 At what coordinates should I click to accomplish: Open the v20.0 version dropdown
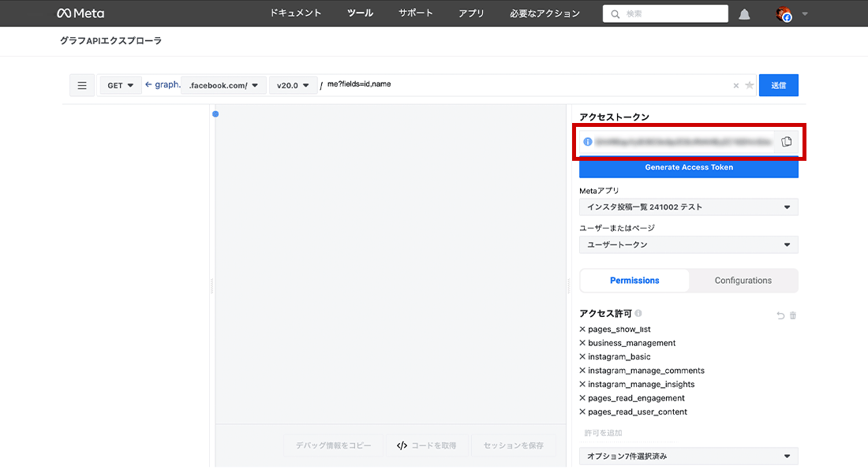coord(293,85)
